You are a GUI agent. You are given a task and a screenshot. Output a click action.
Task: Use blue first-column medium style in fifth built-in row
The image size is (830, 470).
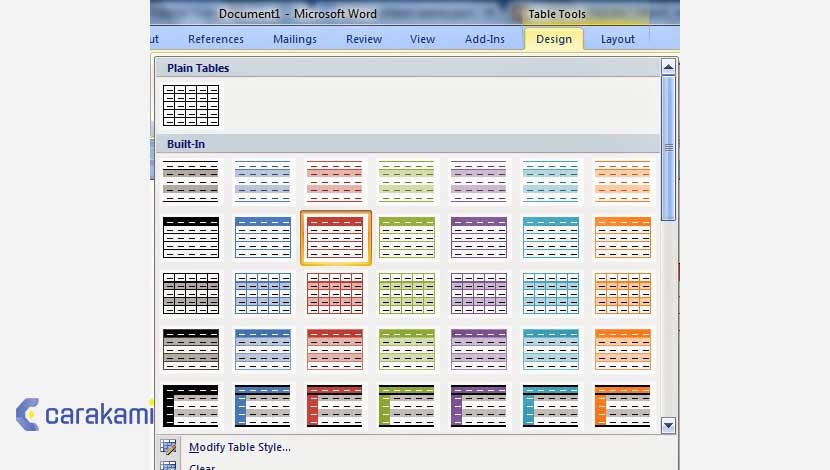point(263,406)
